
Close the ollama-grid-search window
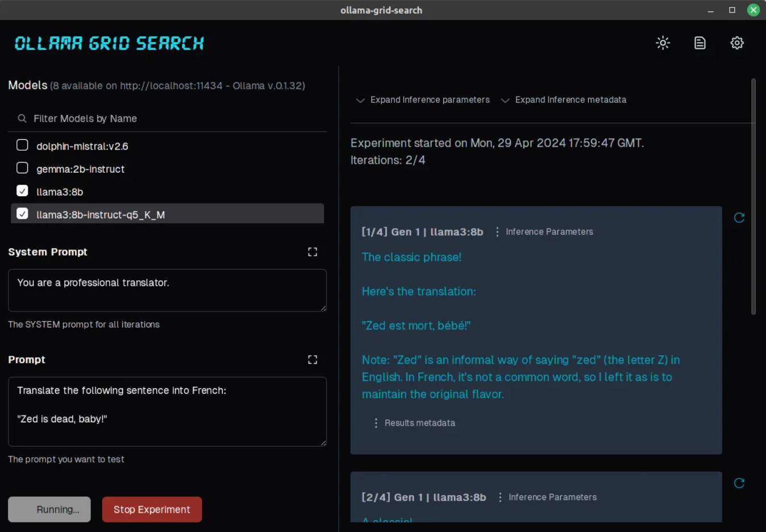point(753,10)
